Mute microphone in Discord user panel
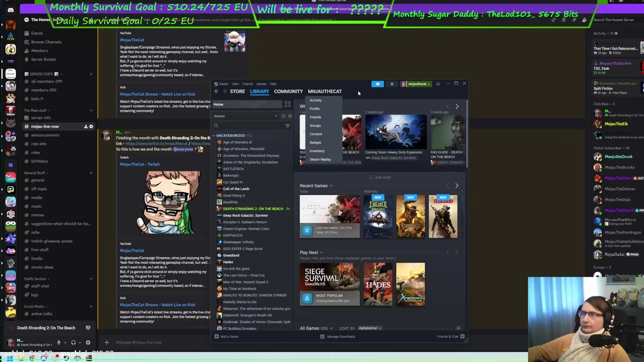 59,342
